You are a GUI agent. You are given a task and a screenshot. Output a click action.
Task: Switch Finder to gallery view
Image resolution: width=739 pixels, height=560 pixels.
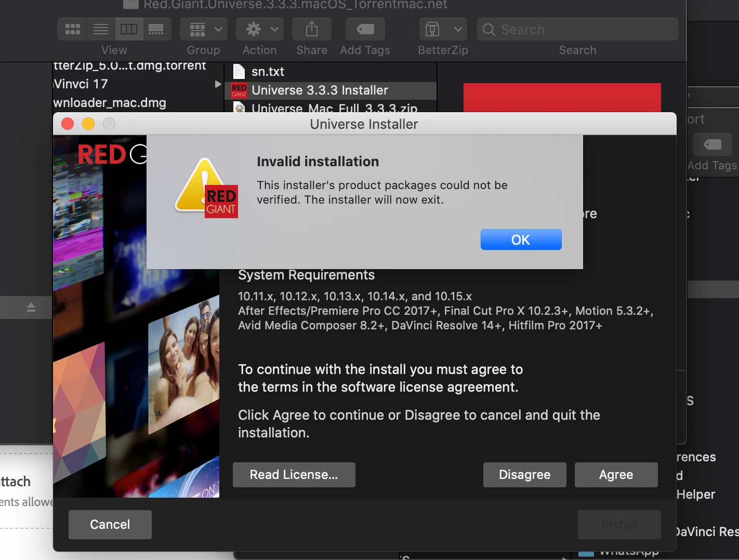156,29
